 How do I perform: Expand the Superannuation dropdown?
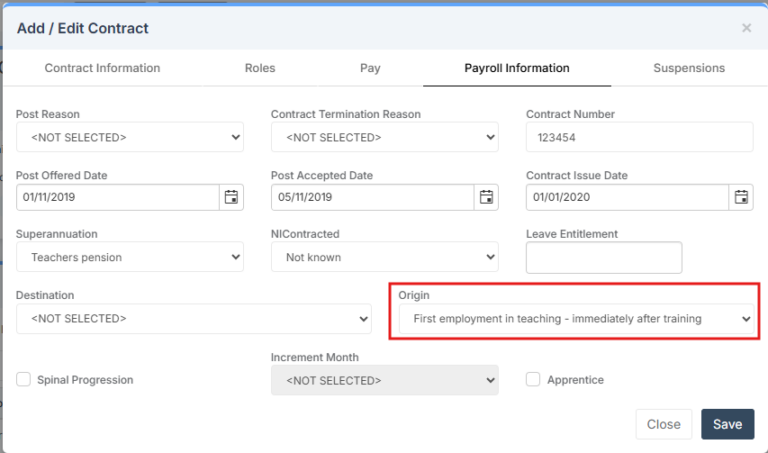(x=130, y=257)
